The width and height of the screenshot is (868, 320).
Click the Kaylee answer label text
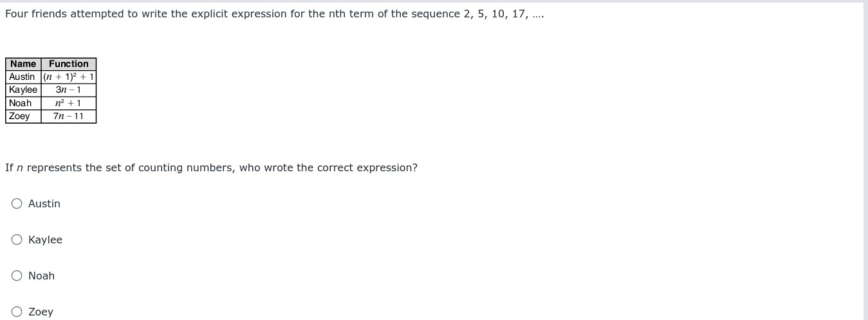pos(45,240)
